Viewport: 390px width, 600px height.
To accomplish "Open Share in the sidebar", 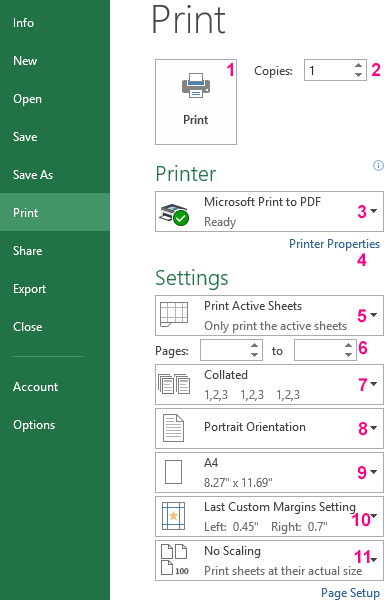I will tap(55, 251).
